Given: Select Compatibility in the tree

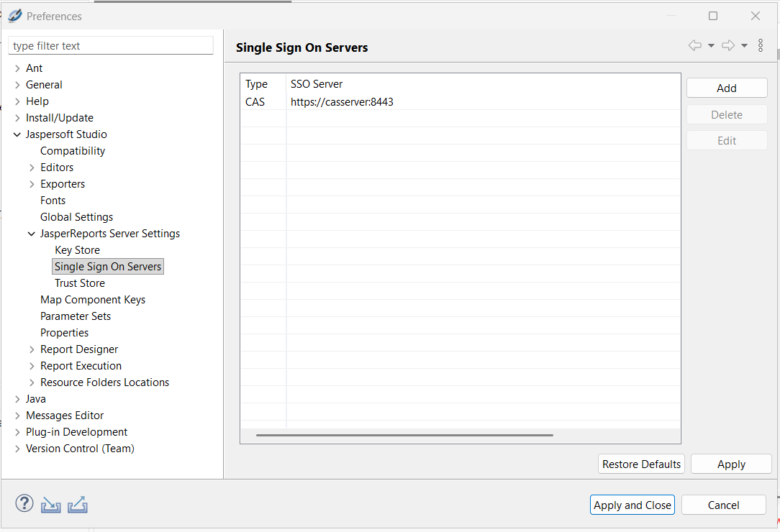Looking at the screenshot, I should coord(73,151).
